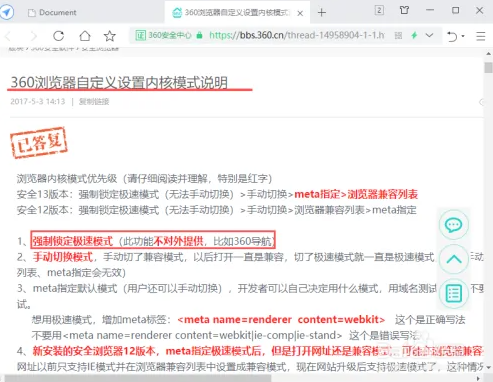Open the undo closed tab dropdown arrow
The image size is (493, 382).
pos(463,36)
